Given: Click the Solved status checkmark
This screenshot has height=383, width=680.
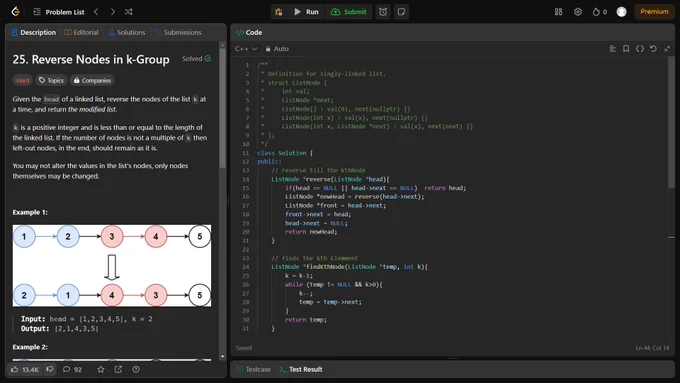Looking at the screenshot, I should [x=208, y=59].
